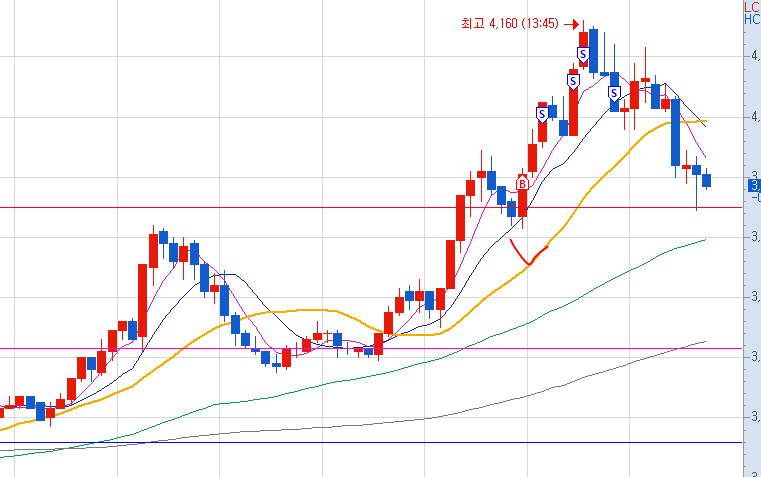761x477 pixels.
Task: Click the S sell marker on the blue candle after the peak
Action: [x=614, y=93]
